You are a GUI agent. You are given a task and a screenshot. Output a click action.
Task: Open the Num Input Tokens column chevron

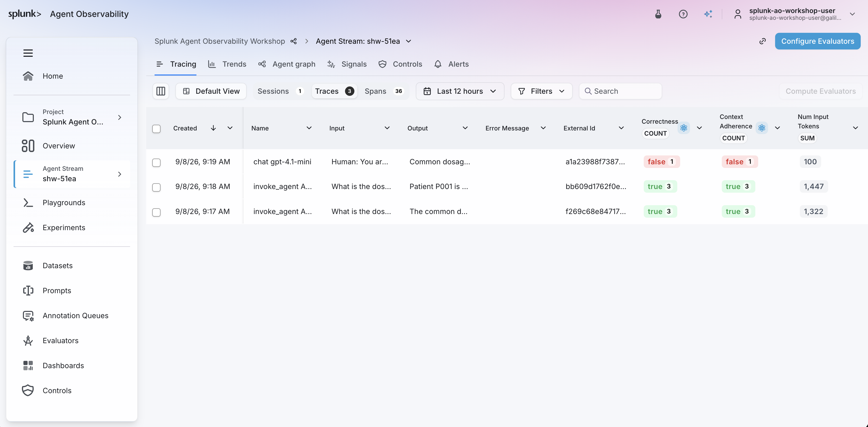click(x=856, y=128)
